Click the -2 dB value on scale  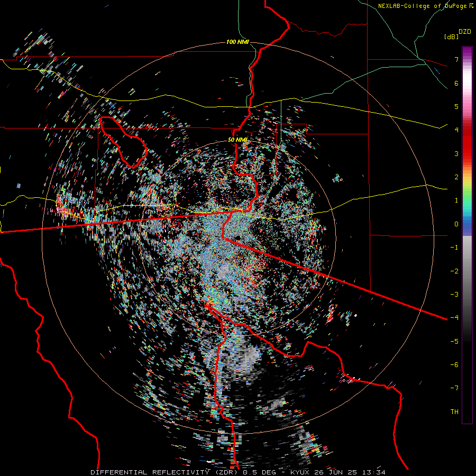point(454,271)
